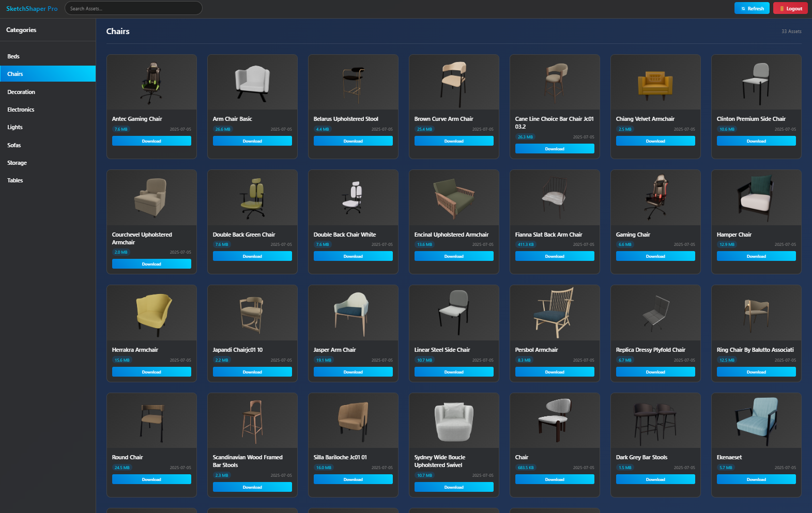Download the Belarus Upholstered Stool
The width and height of the screenshot is (812, 513).
(x=353, y=141)
